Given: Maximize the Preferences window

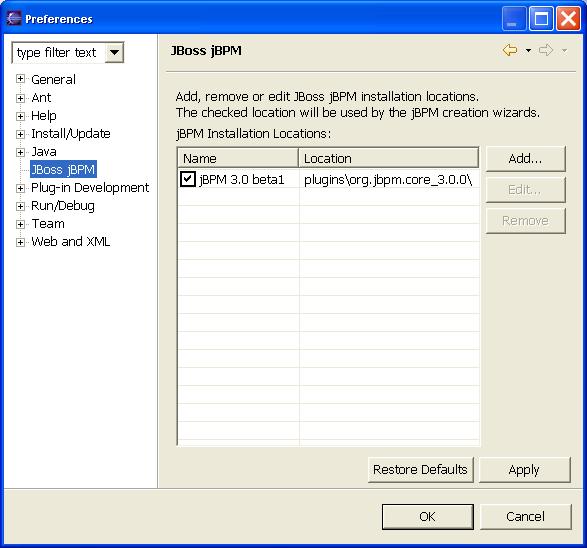Looking at the screenshot, I should point(541,18).
